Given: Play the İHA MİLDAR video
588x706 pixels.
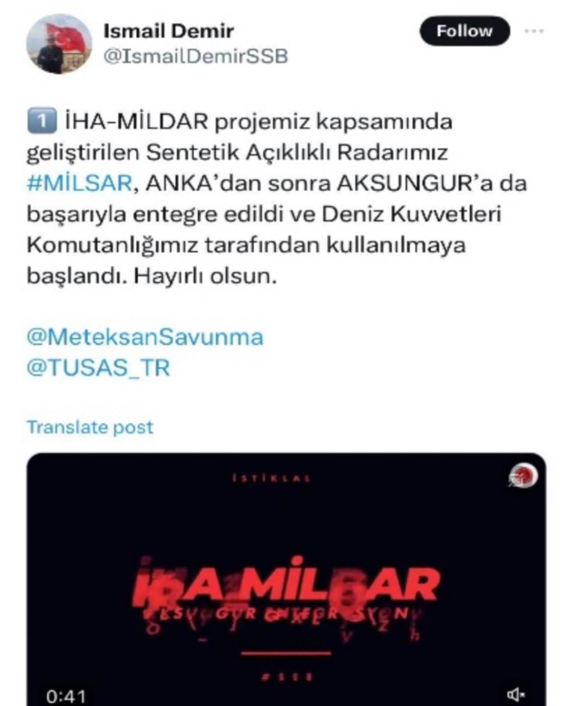Looking at the screenshot, I should point(286,580).
